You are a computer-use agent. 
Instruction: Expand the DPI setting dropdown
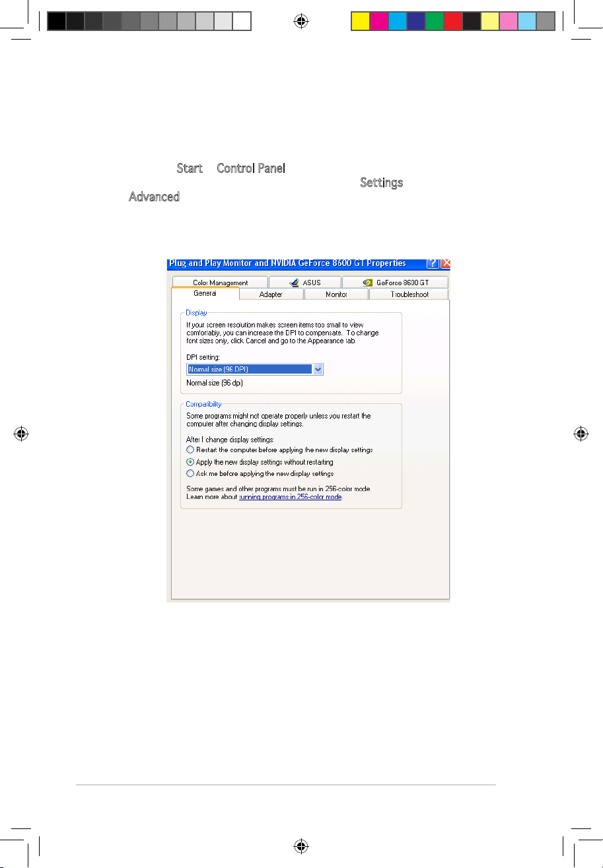[318, 370]
